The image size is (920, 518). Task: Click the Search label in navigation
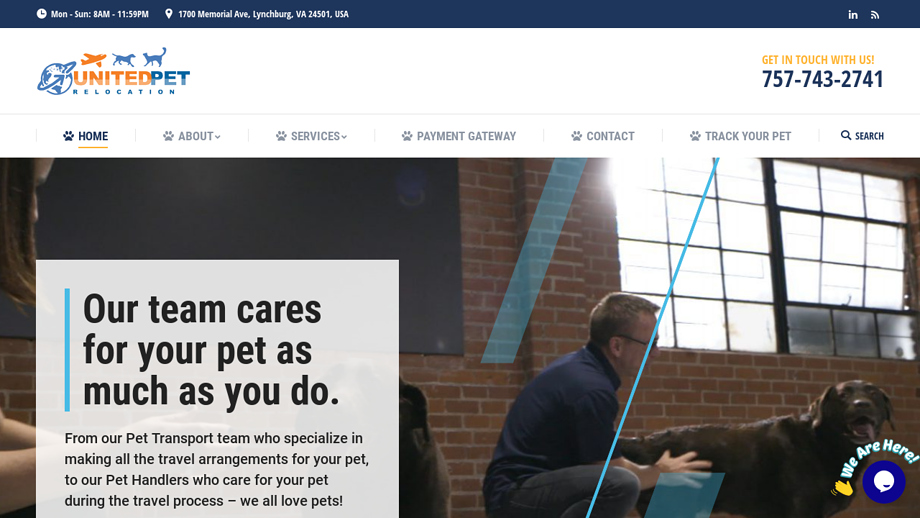pos(869,136)
